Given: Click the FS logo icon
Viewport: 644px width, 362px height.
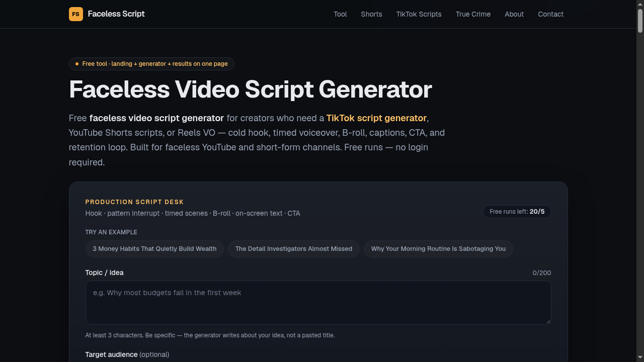Looking at the screenshot, I should tap(76, 14).
